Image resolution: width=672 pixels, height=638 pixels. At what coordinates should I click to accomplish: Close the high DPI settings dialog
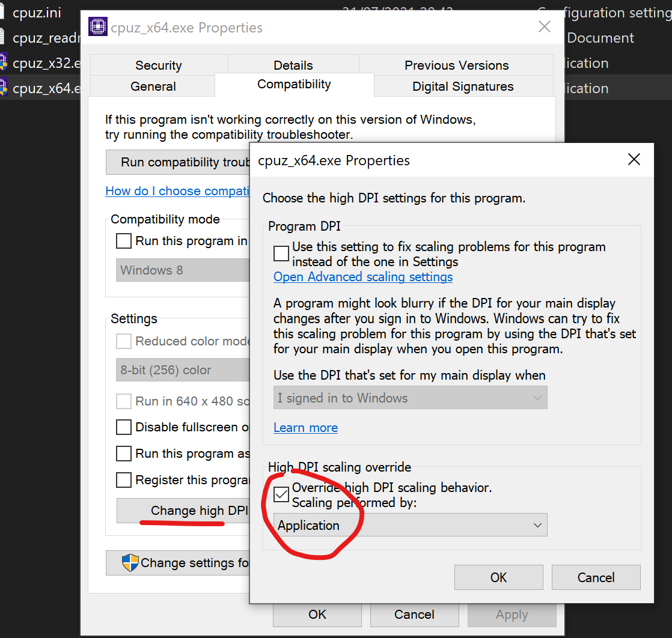[634, 159]
